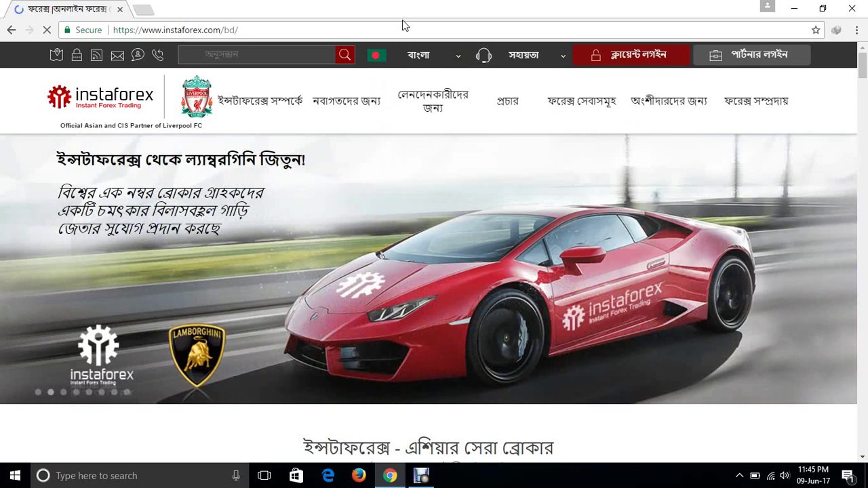Click the padlock icon in top bar

(77, 55)
